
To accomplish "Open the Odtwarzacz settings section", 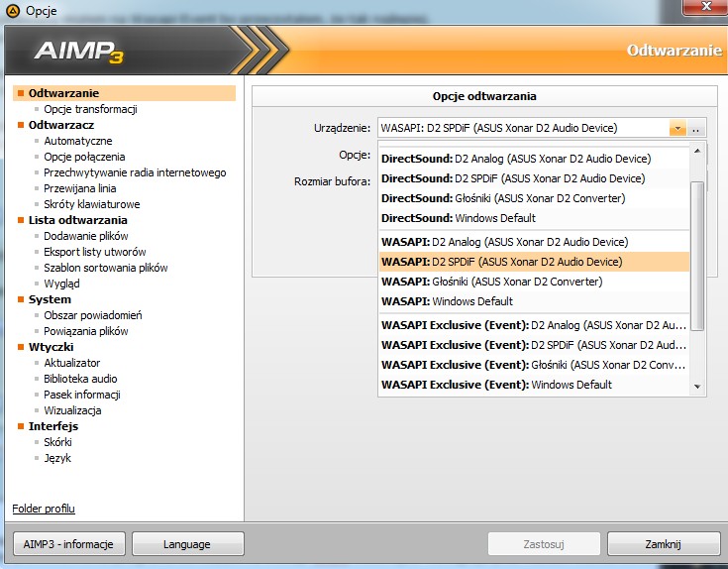I will 61,125.
